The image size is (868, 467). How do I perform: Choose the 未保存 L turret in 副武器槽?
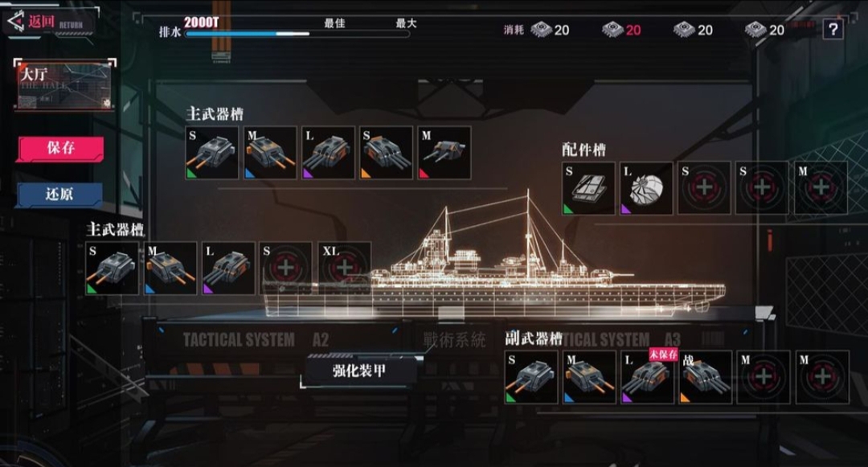point(647,377)
